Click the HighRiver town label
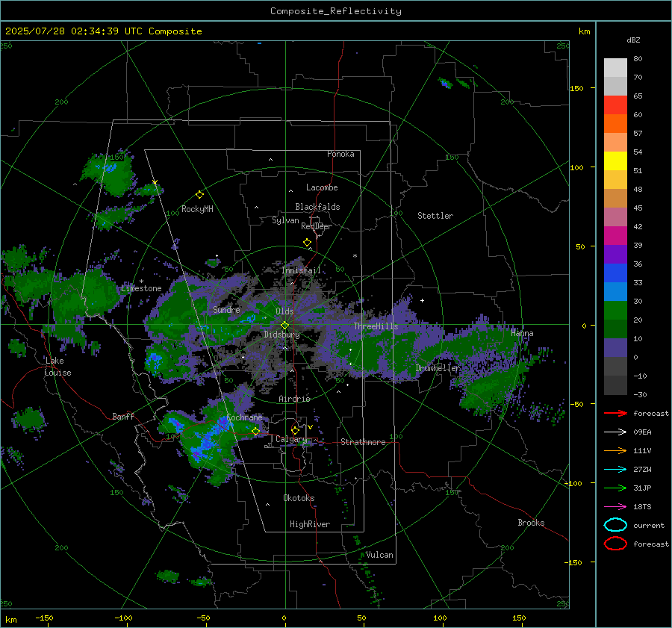 [310, 524]
